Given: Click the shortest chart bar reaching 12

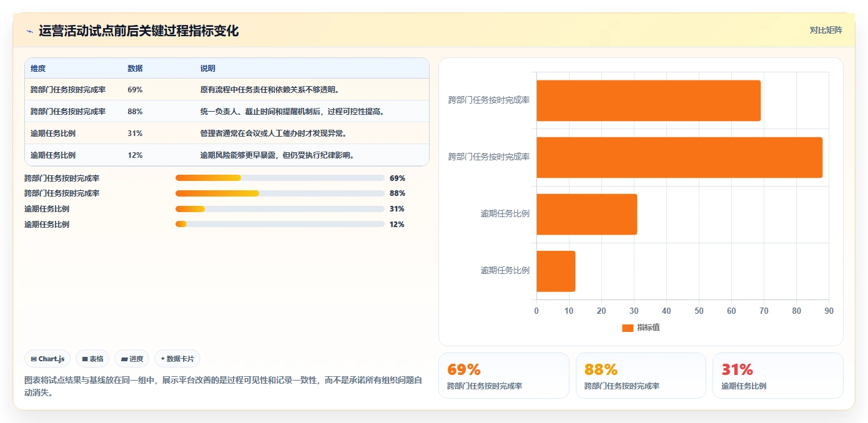Looking at the screenshot, I should (x=556, y=271).
